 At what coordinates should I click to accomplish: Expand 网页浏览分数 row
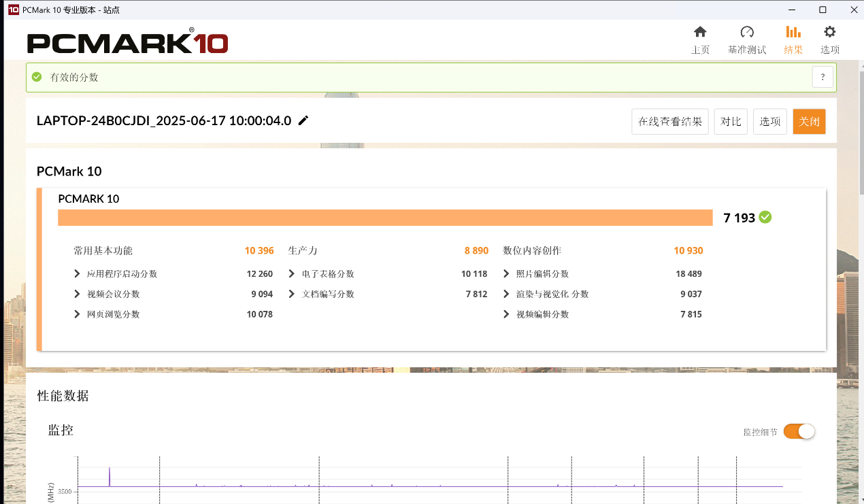click(x=77, y=314)
